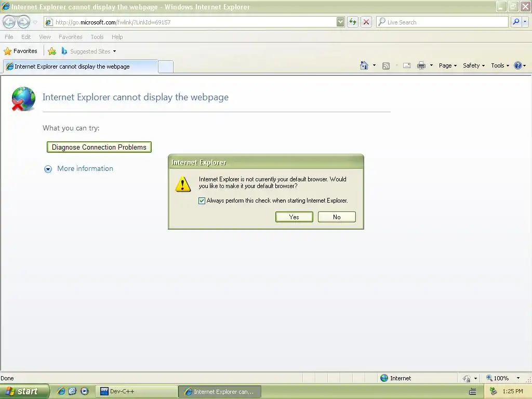Click the red Stop loading icon
532x399 pixels.
coord(366,22)
